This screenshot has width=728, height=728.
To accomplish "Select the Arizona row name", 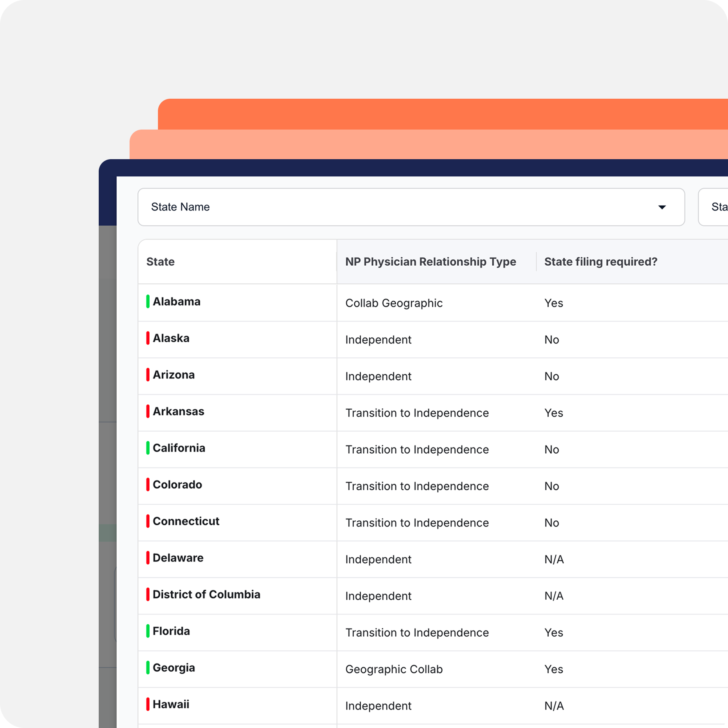I will pyautogui.click(x=174, y=375).
